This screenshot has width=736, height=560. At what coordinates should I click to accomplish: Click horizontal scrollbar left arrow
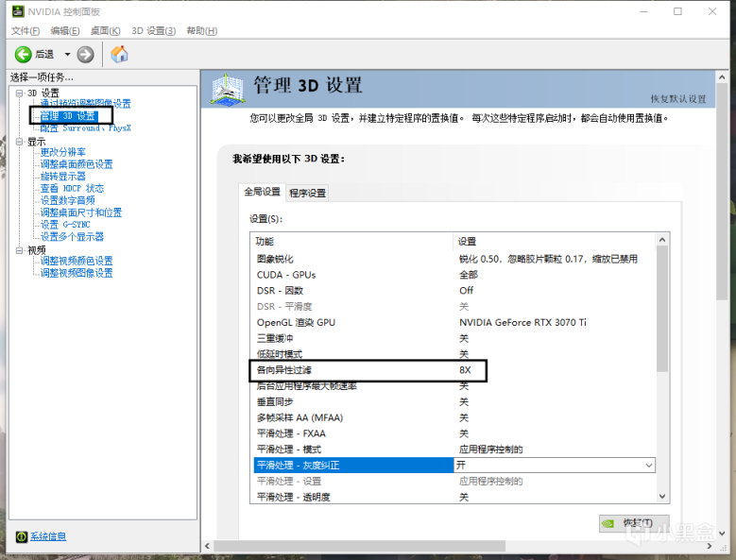coord(208,546)
